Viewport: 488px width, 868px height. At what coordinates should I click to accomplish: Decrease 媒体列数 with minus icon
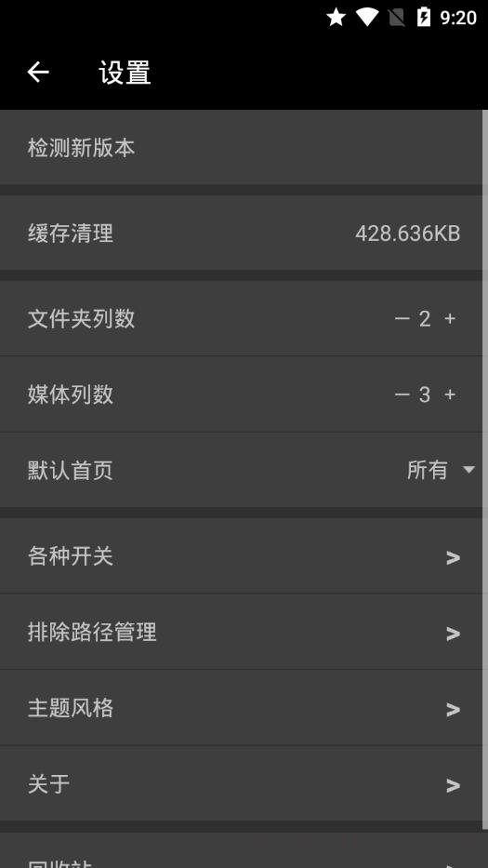point(402,394)
